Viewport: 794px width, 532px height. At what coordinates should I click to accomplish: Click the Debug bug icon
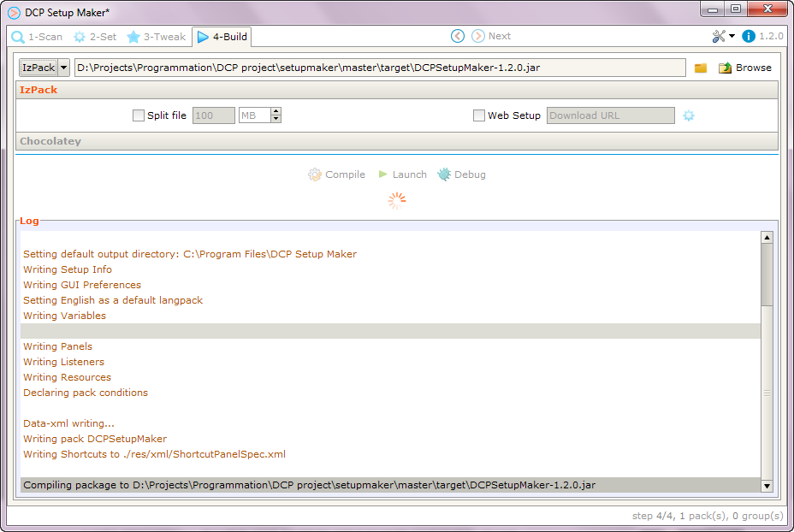pyautogui.click(x=444, y=174)
